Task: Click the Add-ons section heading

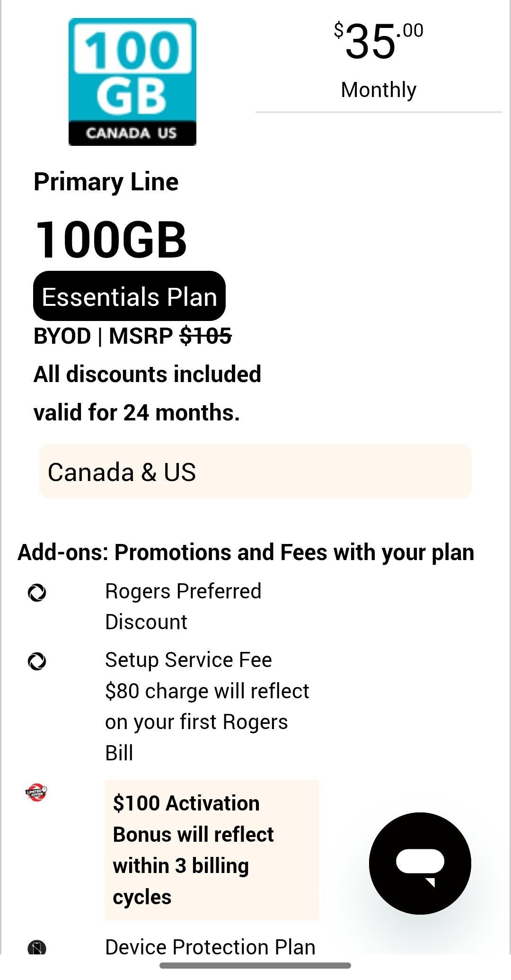Action: click(247, 553)
